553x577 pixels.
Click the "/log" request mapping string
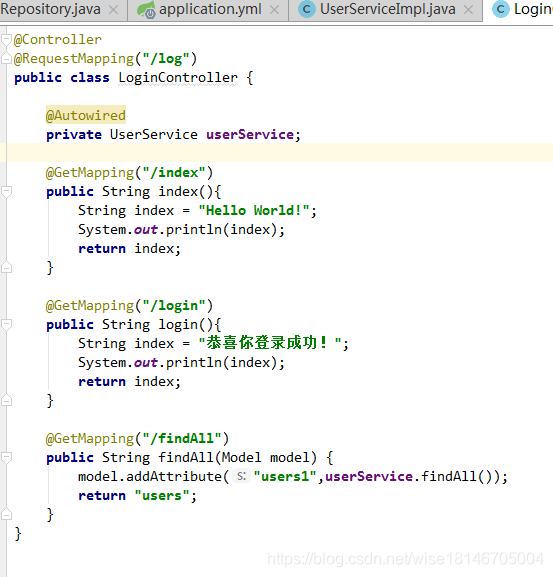pyautogui.click(x=166, y=59)
